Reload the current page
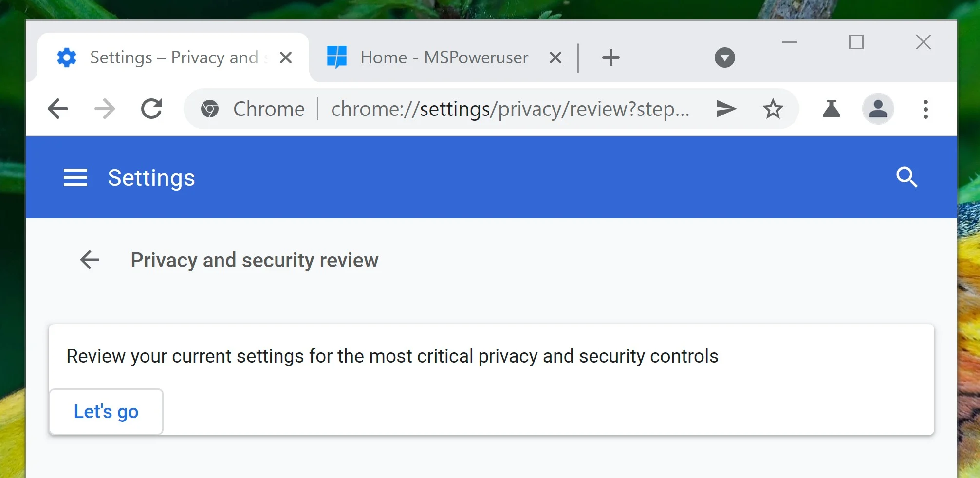The image size is (980, 478). [151, 109]
